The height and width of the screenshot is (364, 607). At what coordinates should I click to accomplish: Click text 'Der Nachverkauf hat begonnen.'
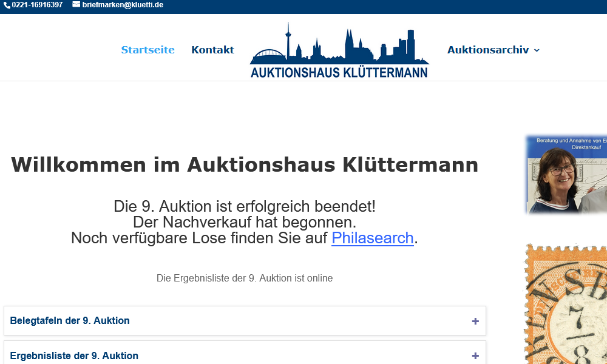click(245, 223)
